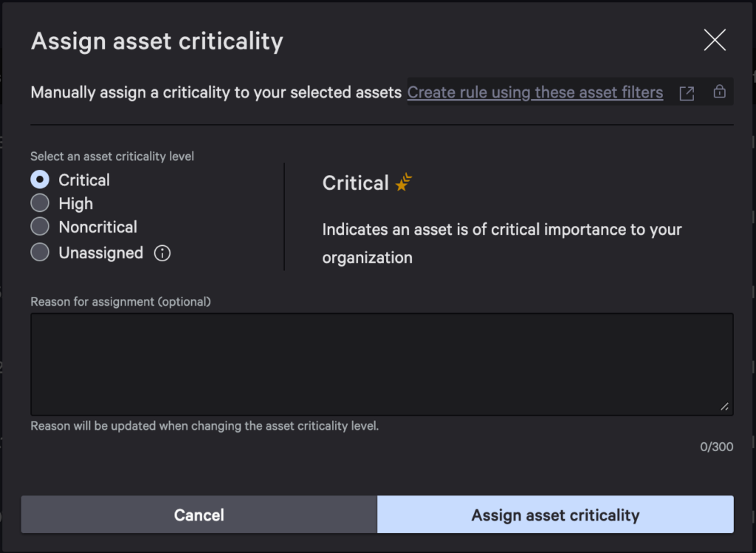Click the Select an asset criticality level label

click(x=111, y=157)
